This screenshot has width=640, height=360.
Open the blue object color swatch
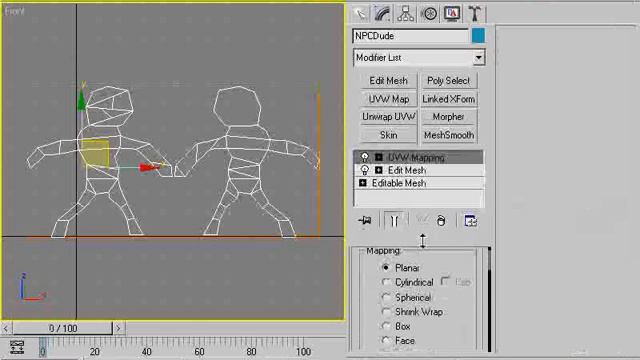pos(478,36)
